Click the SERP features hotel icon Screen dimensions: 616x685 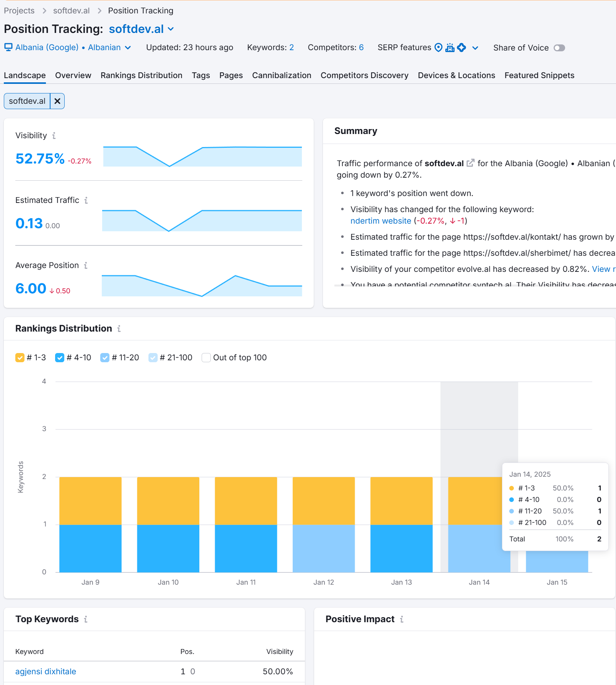[x=450, y=47]
